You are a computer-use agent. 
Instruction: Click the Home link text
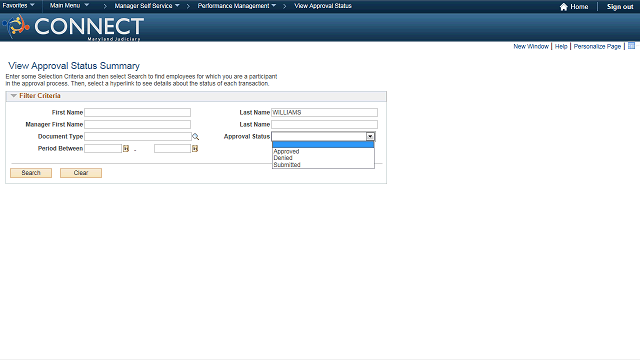[579, 7]
